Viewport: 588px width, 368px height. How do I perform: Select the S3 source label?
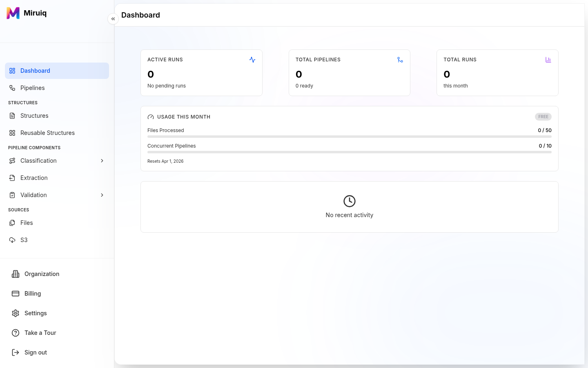point(24,240)
